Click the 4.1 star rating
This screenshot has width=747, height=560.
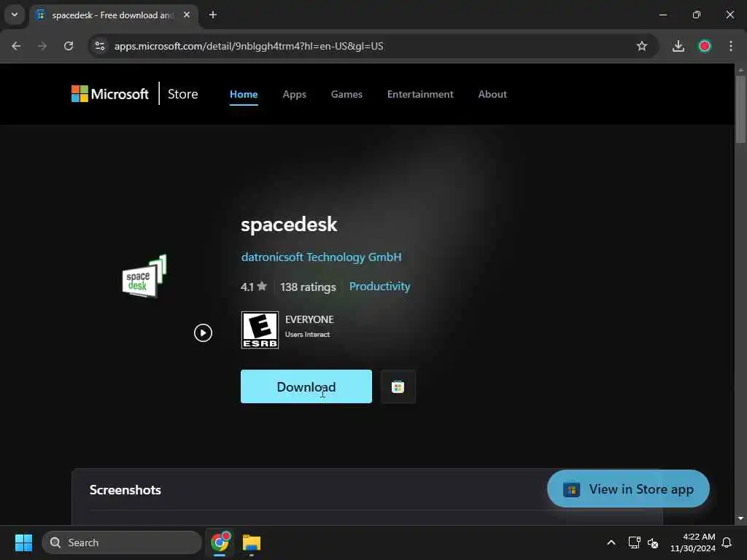(254, 287)
